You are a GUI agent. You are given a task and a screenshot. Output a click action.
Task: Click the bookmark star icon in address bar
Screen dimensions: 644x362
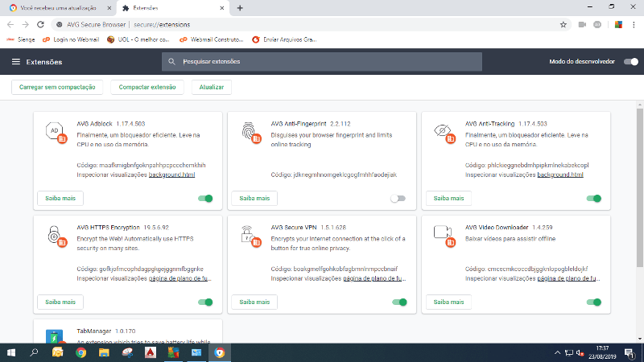[563, 24]
